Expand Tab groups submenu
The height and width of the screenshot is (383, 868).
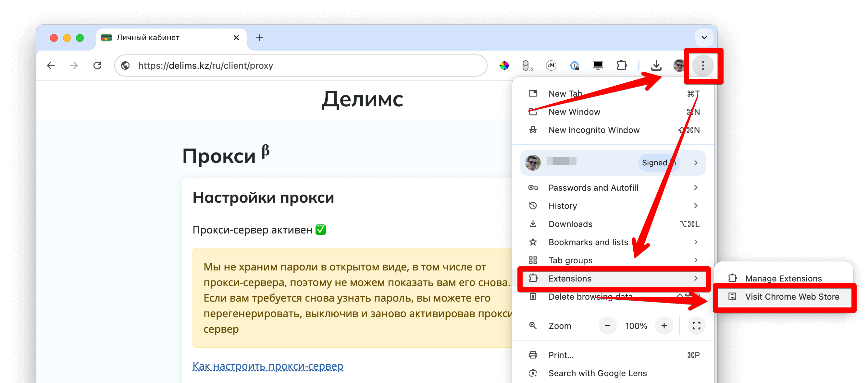click(x=613, y=260)
